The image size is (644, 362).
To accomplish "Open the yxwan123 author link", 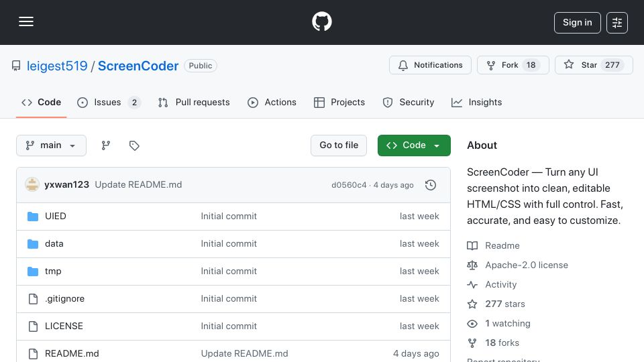I will coord(66,185).
